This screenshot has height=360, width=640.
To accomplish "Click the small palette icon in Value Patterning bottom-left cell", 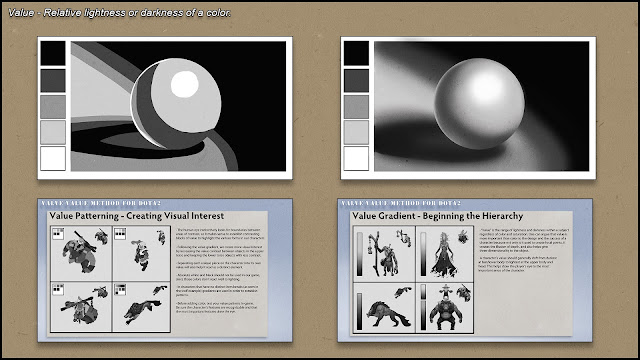I will [x=58, y=289].
